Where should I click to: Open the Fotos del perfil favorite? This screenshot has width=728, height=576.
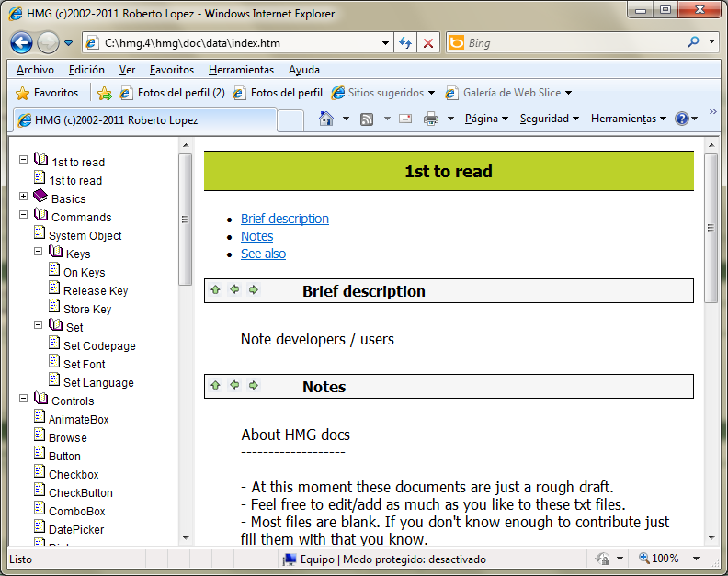(278, 93)
